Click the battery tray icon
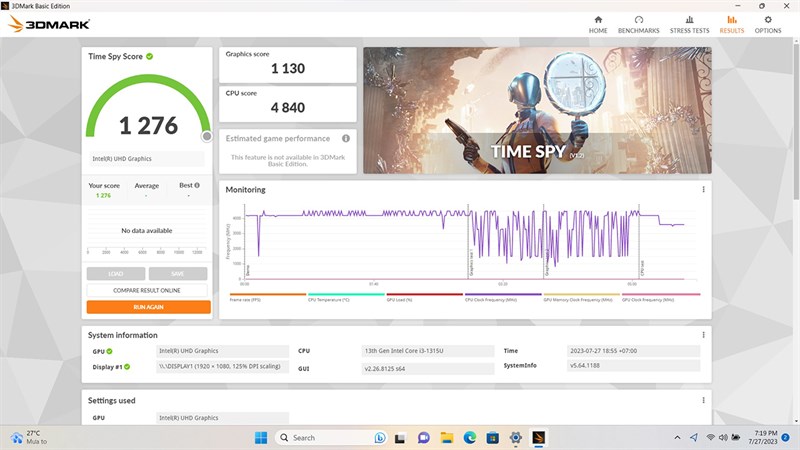Image resolution: width=800 pixels, height=450 pixels. 736,437
